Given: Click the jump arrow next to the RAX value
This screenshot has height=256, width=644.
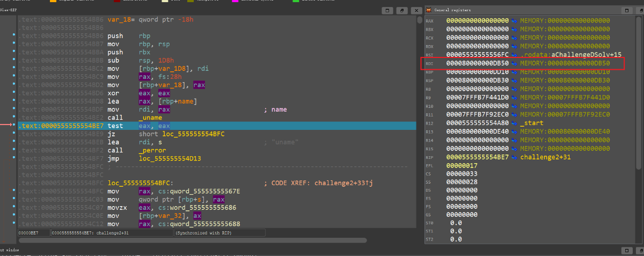Looking at the screenshot, I should 514,21.
